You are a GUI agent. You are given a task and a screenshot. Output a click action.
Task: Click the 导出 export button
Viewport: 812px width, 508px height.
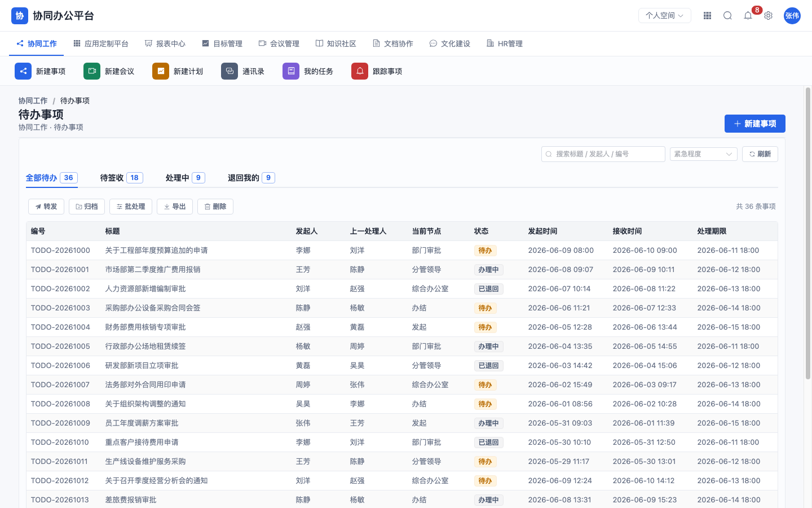point(175,207)
